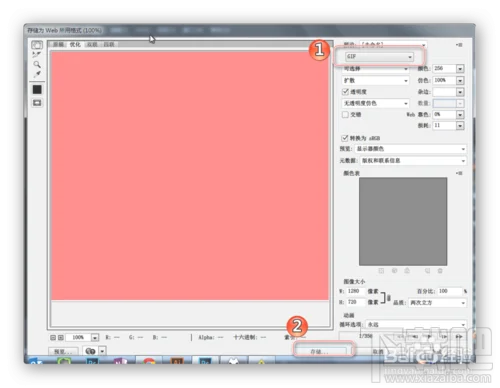The height and width of the screenshot is (388, 500).
Task: Open the lossy 11 dropdown arrow
Action: pos(460,126)
